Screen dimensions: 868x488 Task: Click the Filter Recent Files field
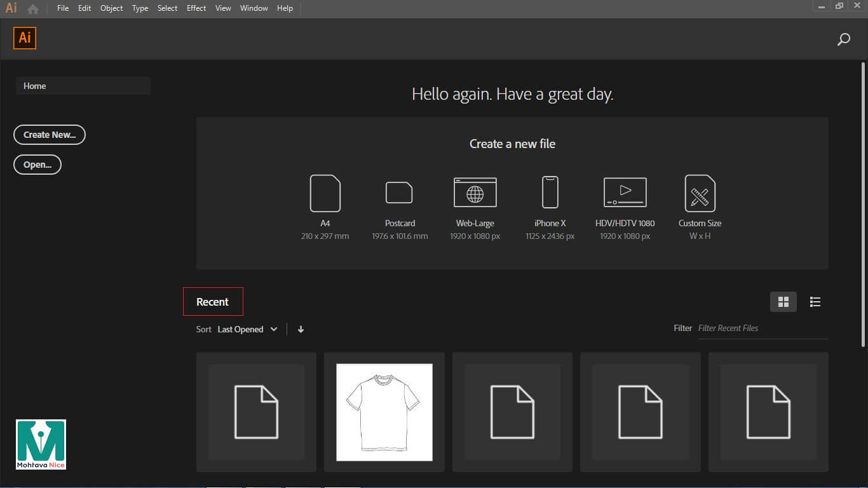[762, 329]
